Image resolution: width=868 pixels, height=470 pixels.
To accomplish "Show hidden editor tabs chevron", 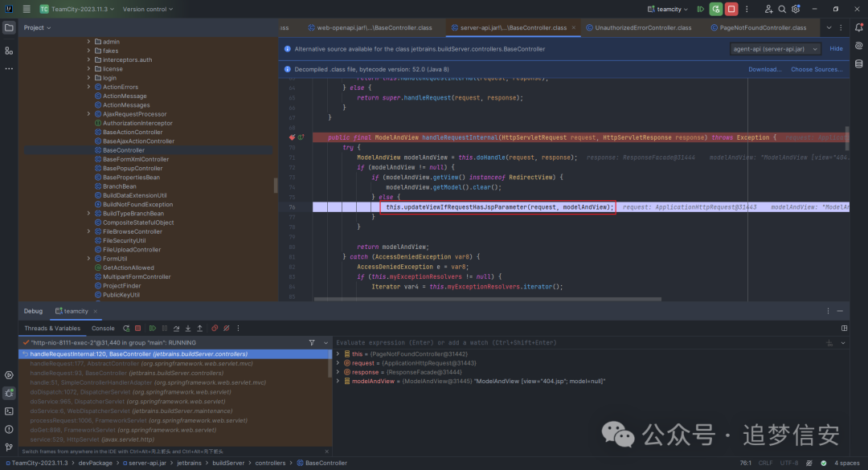I will (x=829, y=27).
